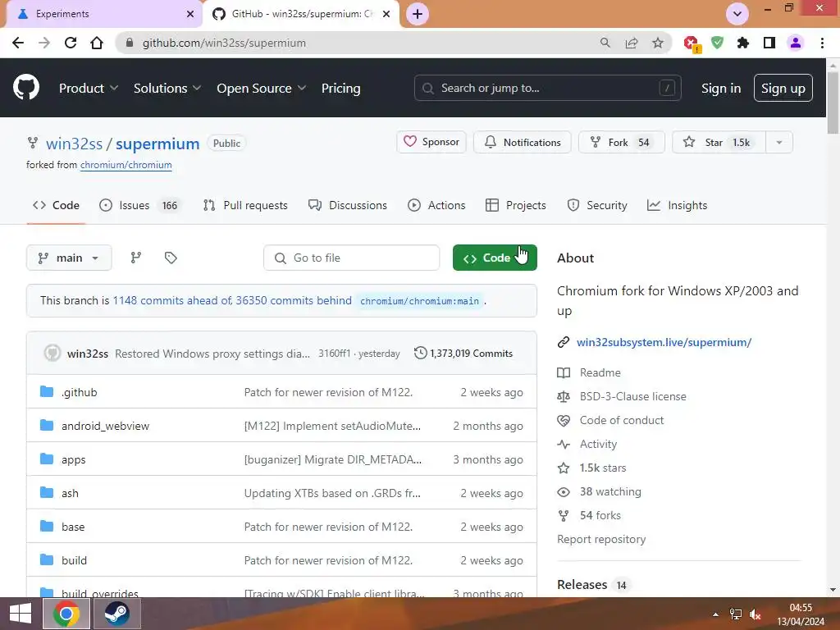Open the Chrome profile avatar
Screen dimensions: 840x630
[x=796, y=43]
